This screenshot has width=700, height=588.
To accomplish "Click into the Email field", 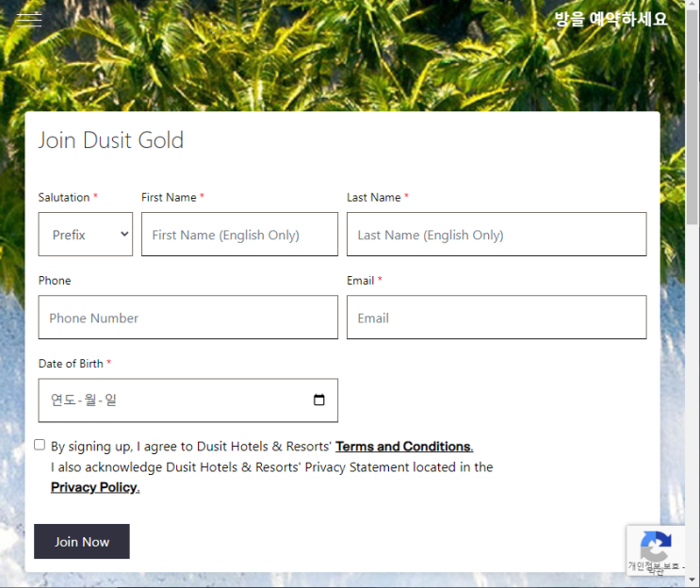I will (497, 317).
